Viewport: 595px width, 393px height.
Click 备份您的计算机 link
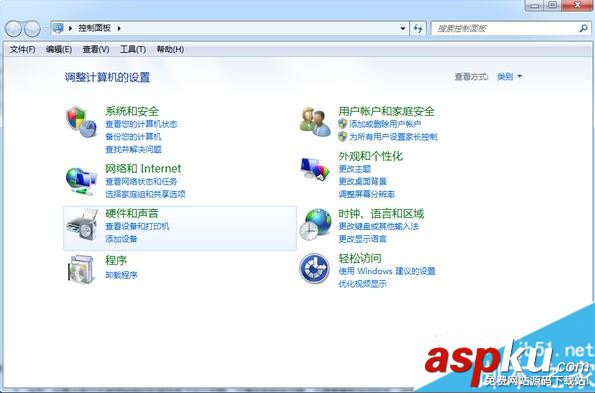coord(133,137)
